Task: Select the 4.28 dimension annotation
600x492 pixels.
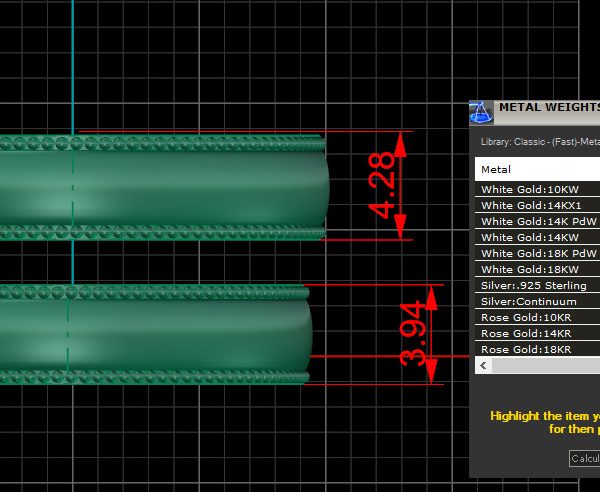Action: coord(383,186)
